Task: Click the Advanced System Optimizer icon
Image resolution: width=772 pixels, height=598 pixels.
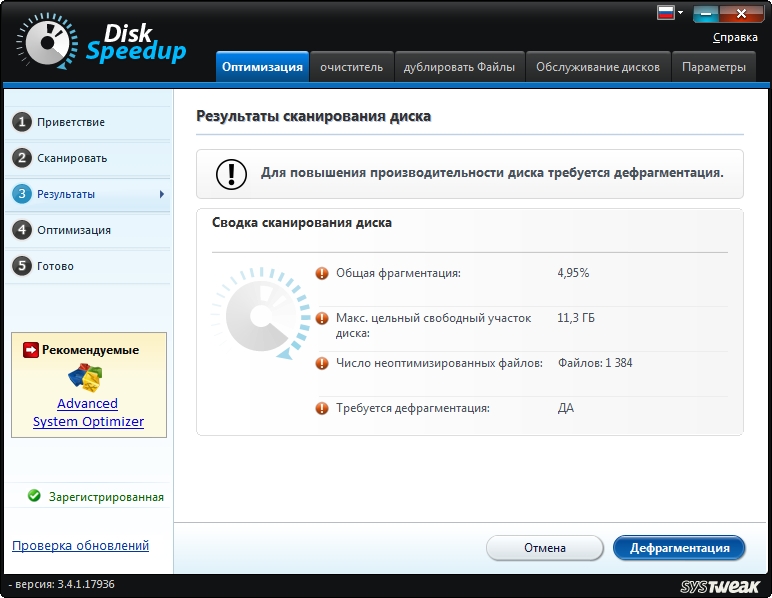Action: tap(86, 377)
